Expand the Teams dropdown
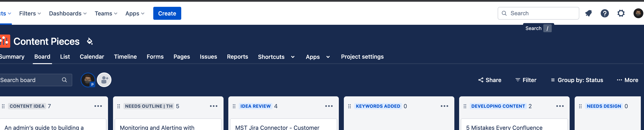The height and width of the screenshot is (130, 644). (106, 13)
